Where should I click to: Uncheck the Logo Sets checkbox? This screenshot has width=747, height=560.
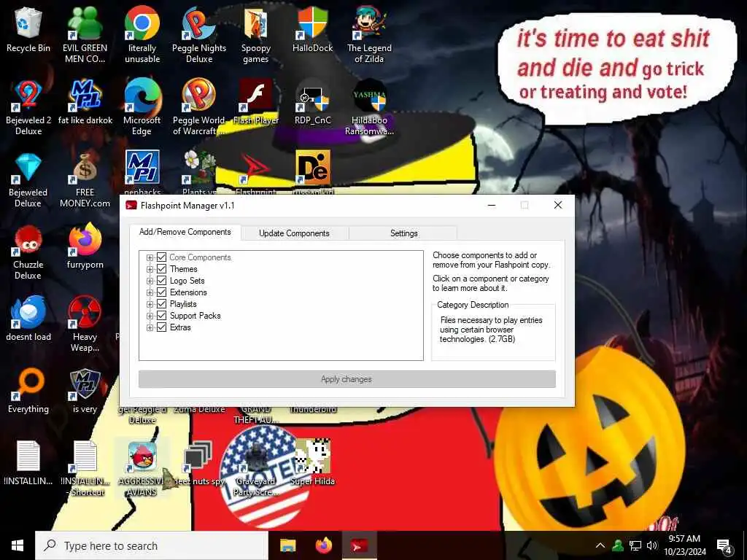pyautogui.click(x=161, y=281)
